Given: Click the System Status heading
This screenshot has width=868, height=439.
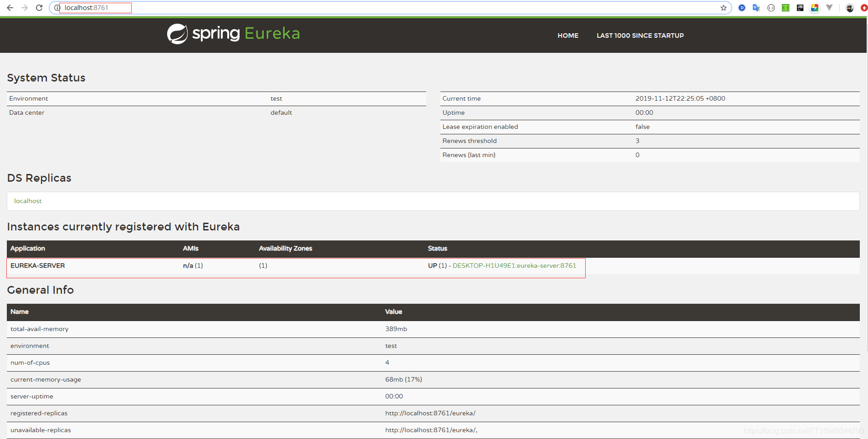Looking at the screenshot, I should [46, 78].
